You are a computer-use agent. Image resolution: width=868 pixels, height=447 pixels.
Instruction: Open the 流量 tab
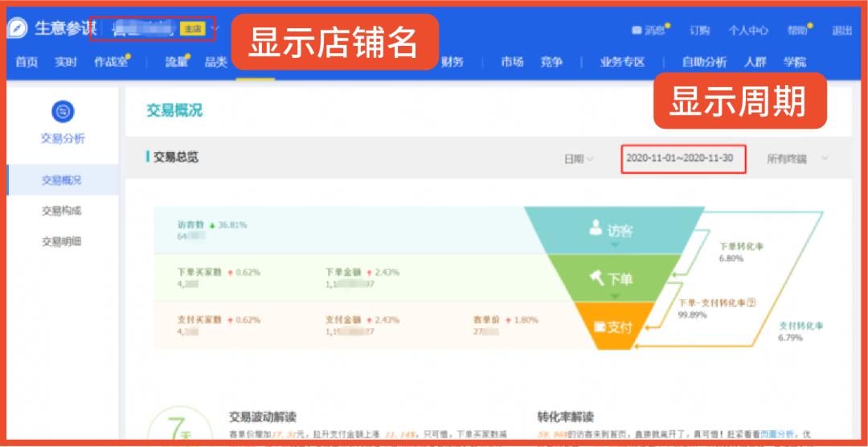click(176, 62)
